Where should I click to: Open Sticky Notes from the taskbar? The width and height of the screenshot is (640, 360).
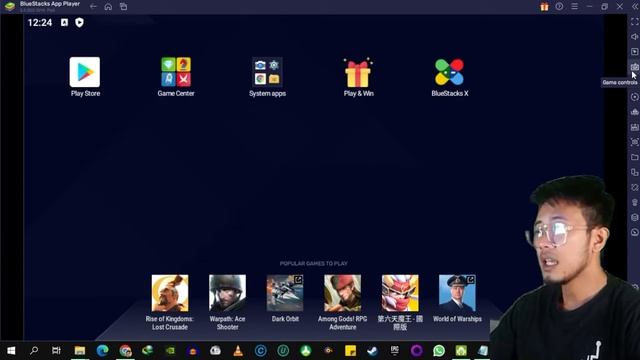point(350,351)
